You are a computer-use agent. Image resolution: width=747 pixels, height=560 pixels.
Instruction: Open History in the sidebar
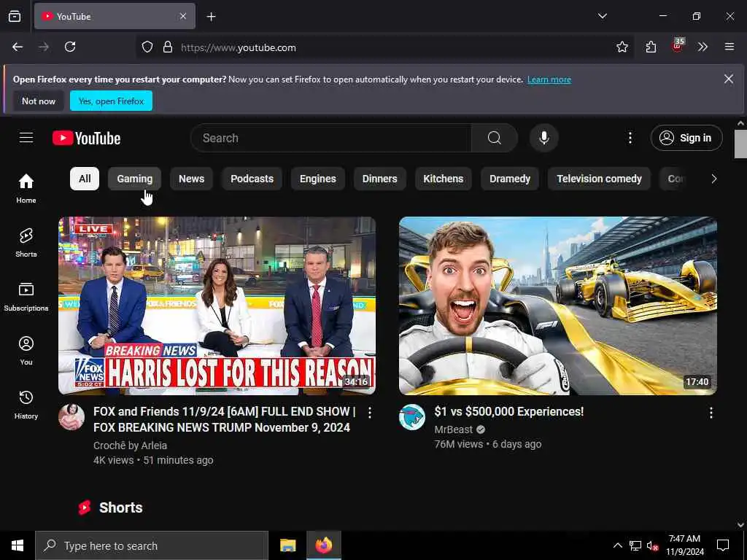click(26, 404)
